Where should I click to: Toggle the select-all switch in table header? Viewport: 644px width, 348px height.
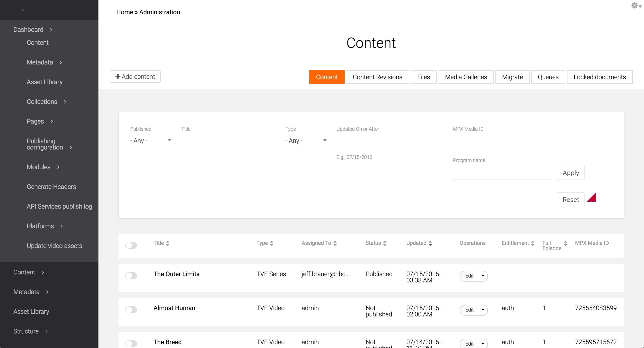pyautogui.click(x=131, y=245)
